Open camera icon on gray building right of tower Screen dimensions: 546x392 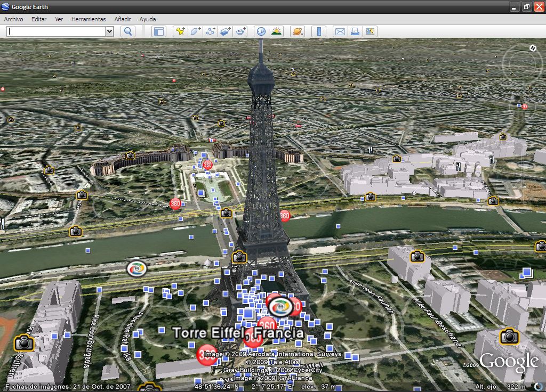click(x=417, y=257)
